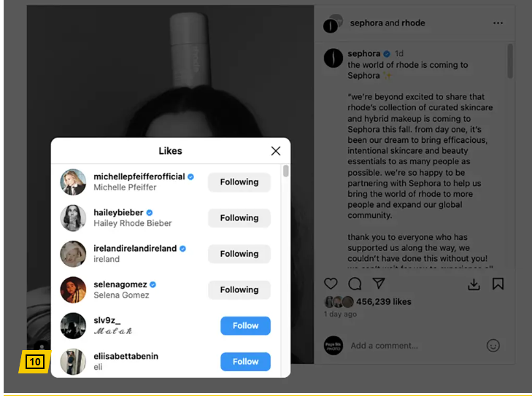Follow the eliisabettabenin account

(245, 362)
